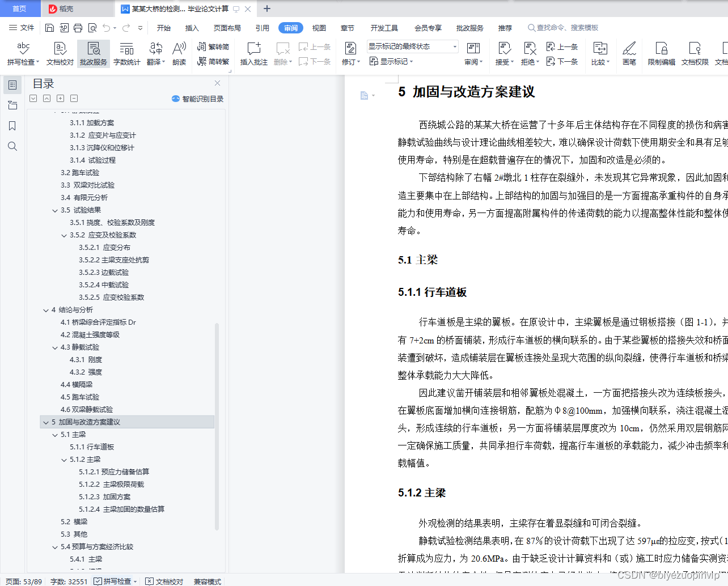Click the save icon in quick toolbar
The image size is (728, 586).
pos(49,28)
